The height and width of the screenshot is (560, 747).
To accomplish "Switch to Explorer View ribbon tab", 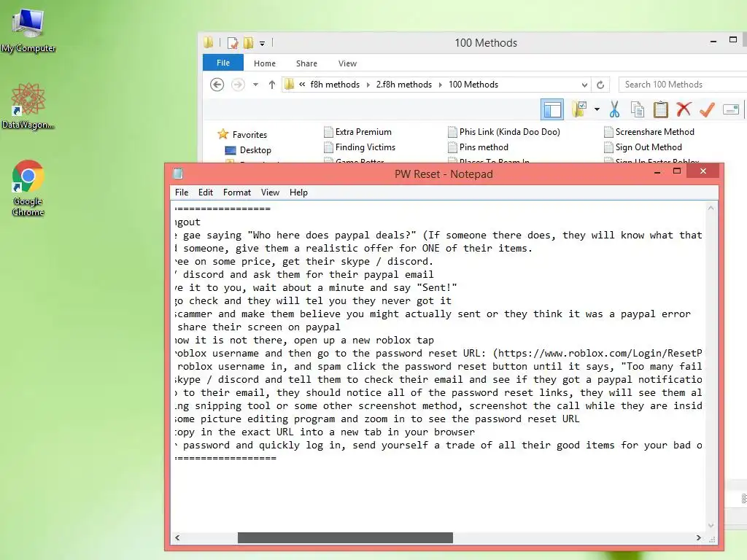I will [x=347, y=63].
